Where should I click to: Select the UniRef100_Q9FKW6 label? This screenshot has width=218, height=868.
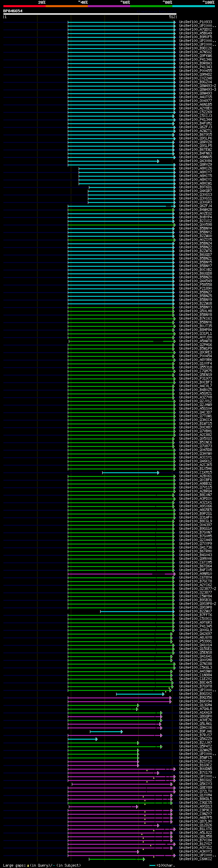coord(196,56)
